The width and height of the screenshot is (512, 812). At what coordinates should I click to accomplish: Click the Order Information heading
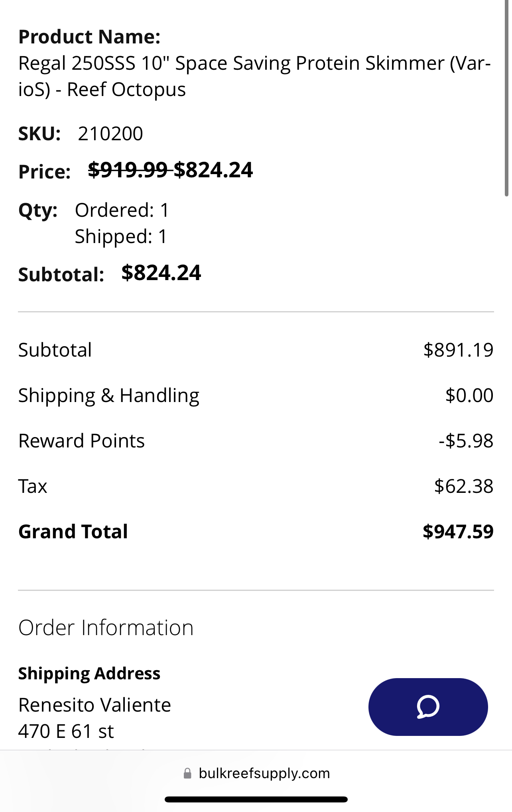tap(106, 628)
